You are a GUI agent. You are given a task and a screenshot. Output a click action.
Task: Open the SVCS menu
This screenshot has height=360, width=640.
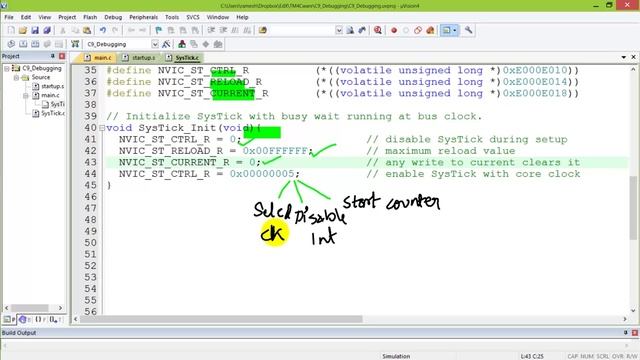pos(193,17)
